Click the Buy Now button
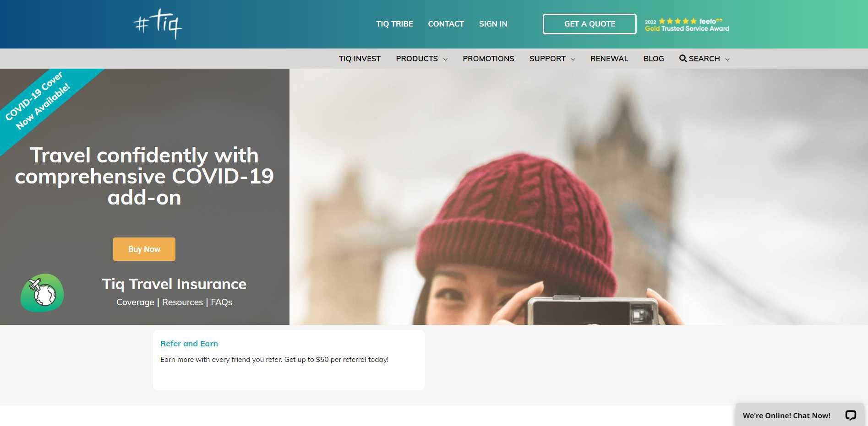Viewport: 868px width, 426px height. 144,249
